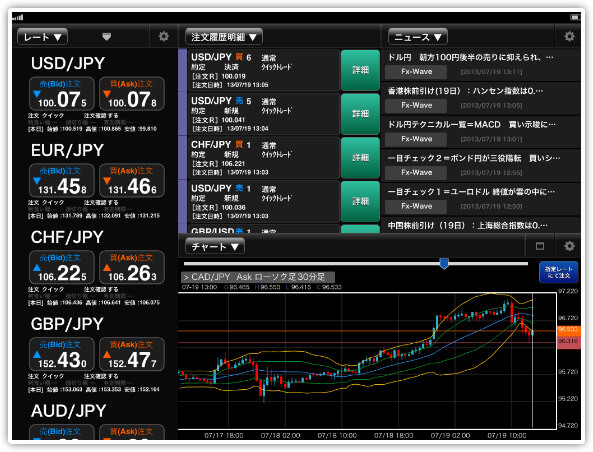The width and height of the screenshot is (593, 452).
Task: Select USD/JPY 売 5 order row at 100.041
Action: point(264,114)
